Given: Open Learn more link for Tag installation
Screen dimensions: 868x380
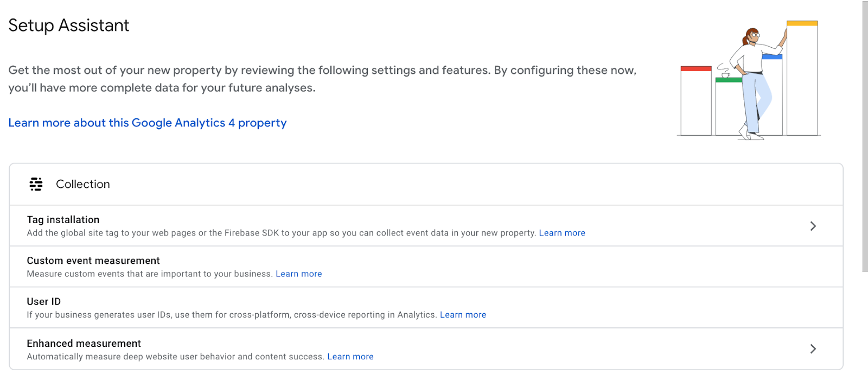Looking at the screenshot, I should (562, 233).
